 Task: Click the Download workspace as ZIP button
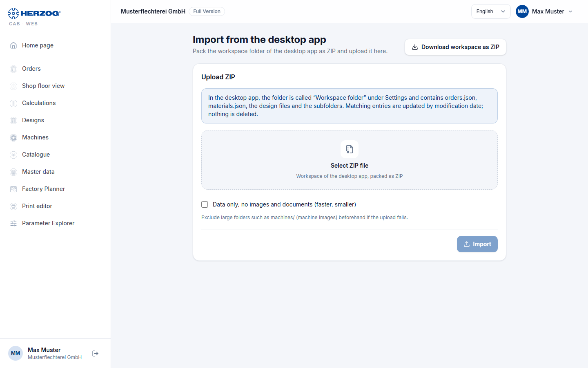point(455,47)
